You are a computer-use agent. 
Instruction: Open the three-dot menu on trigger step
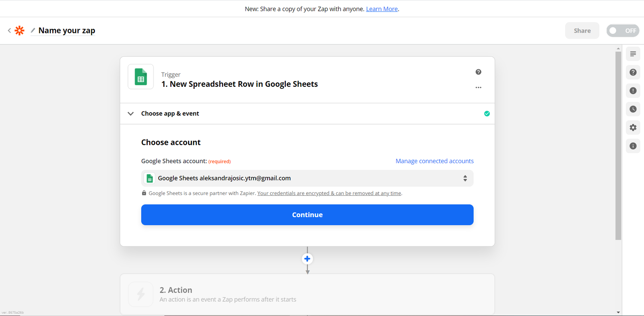point(478,88)
